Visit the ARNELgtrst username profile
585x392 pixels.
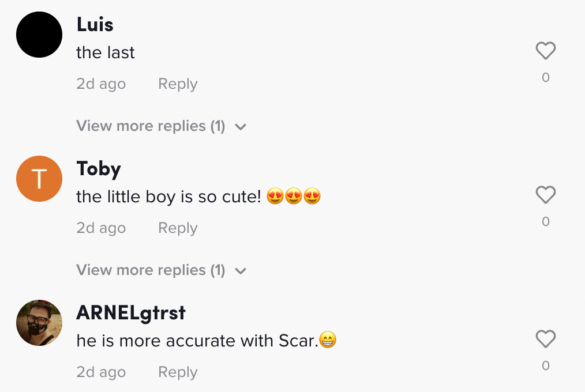(131, 313)
